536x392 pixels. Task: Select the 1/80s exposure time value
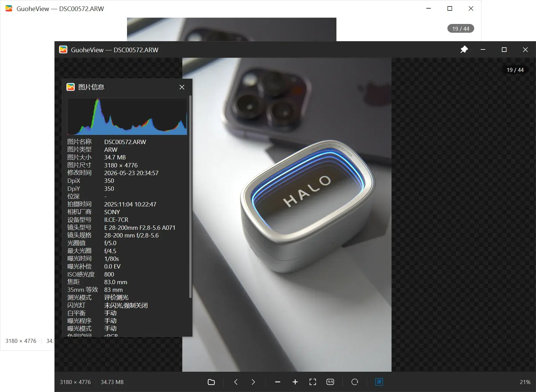pos(111,259)
